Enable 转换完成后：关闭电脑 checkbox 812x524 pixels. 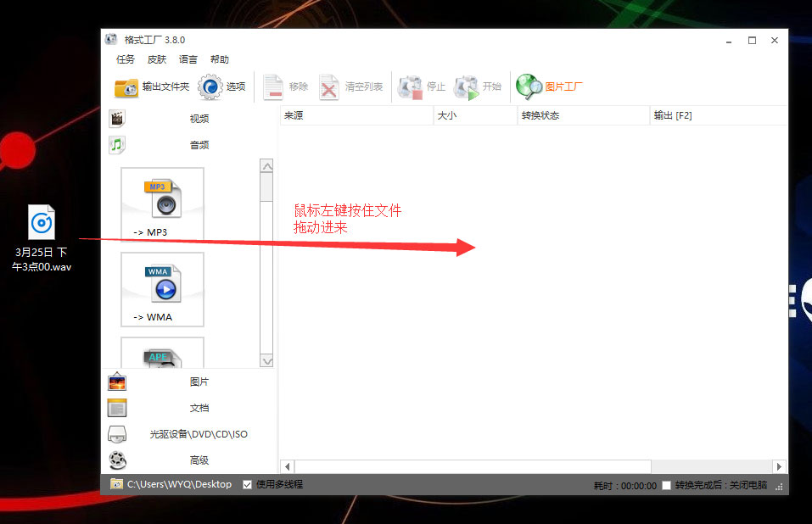click(x=666, y=485)
